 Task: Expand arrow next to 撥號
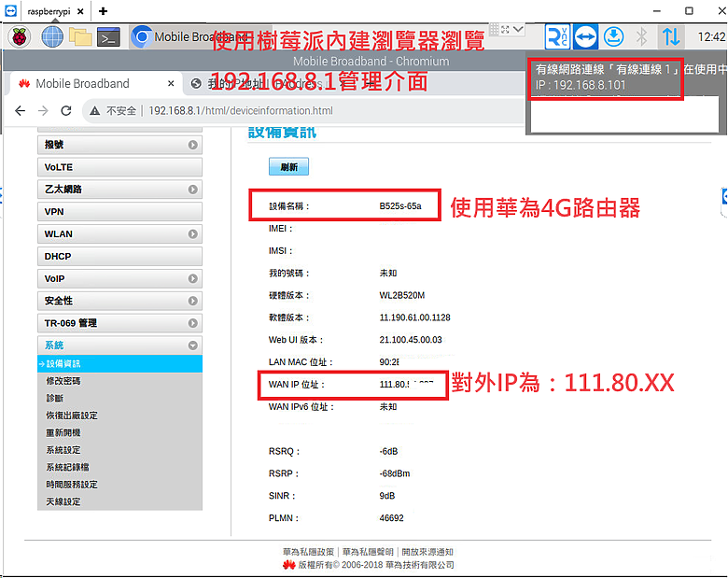192,145
